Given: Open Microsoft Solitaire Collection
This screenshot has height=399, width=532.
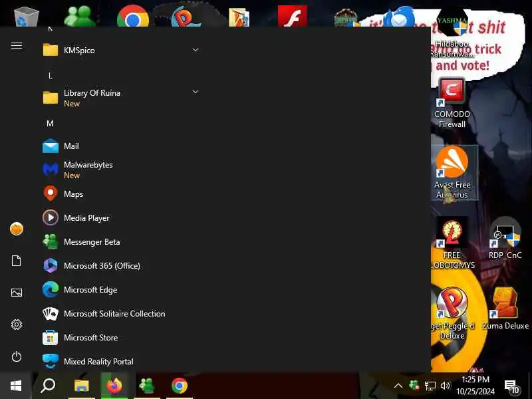Looking at the screenshot, I should point(120,313).
